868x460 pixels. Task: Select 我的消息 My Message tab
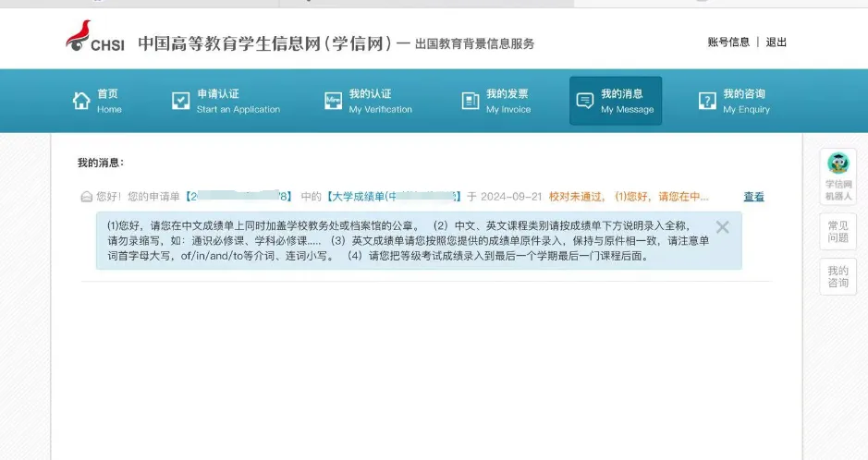point(616,101)
